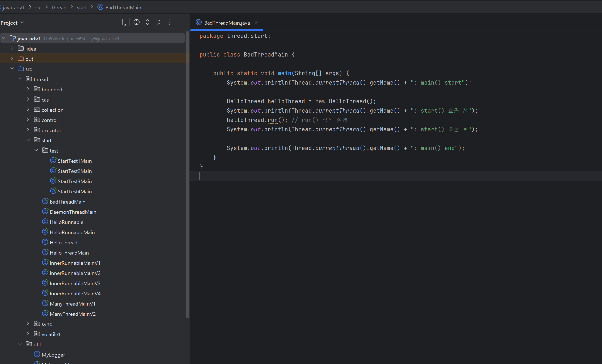602x364 pixels.
Task: Select InnerRunnableMainV1 class icon in tree
Action: pos(45,262)
